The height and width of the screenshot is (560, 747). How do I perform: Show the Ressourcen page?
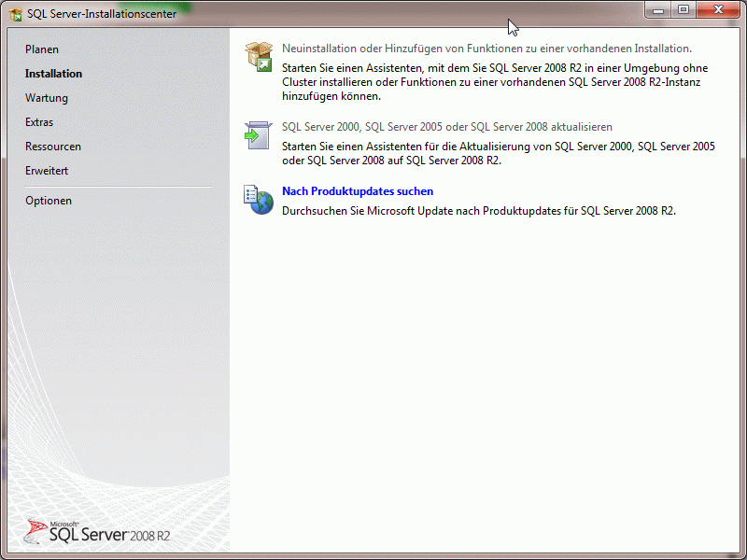[53, 147]
